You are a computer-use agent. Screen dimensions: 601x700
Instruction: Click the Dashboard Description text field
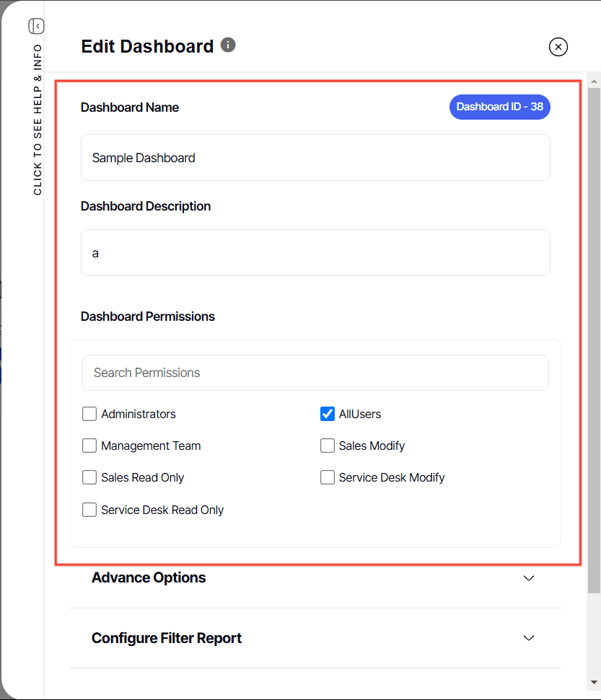click(x=315, y=253)
